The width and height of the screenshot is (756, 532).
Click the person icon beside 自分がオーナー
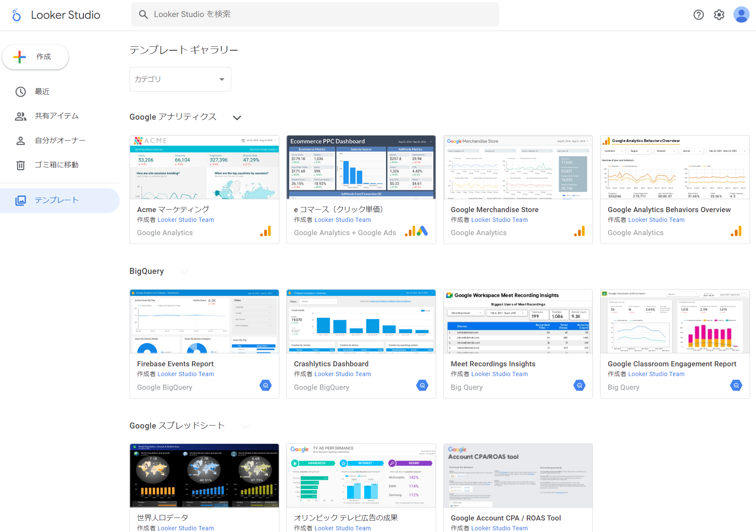[x=20, y=141]
